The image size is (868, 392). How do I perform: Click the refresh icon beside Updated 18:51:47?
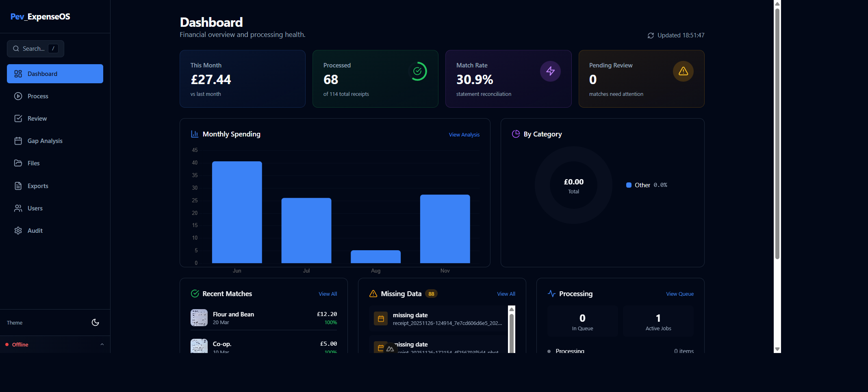pos(650,35)
